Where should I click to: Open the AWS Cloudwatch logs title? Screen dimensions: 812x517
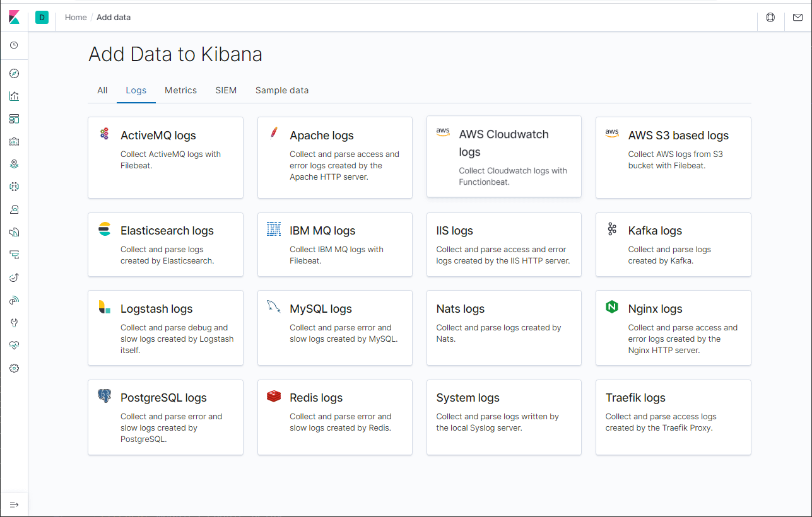(x=504, y=143)
